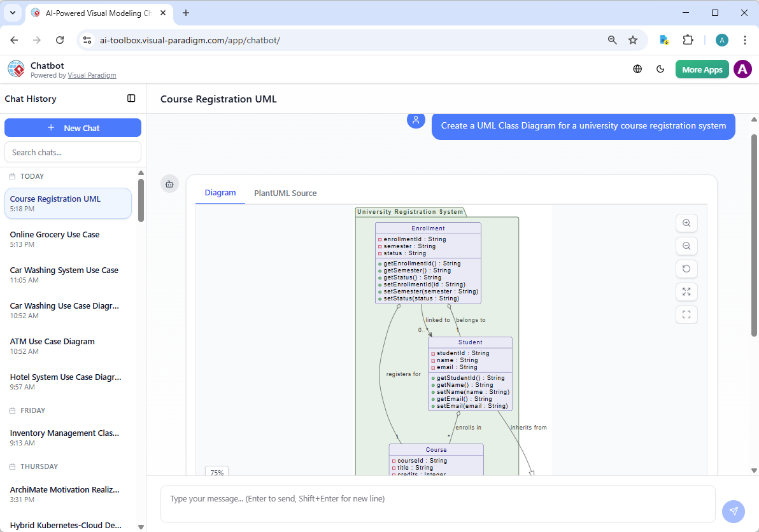
Task: Start a New Chat
Action: (x=73, y=127)
